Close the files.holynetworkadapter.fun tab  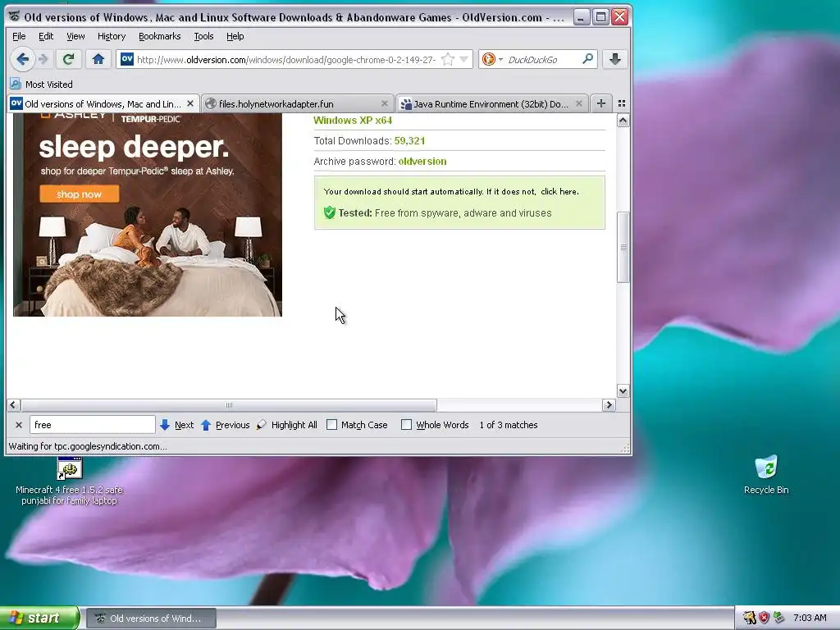pos(384,104)
